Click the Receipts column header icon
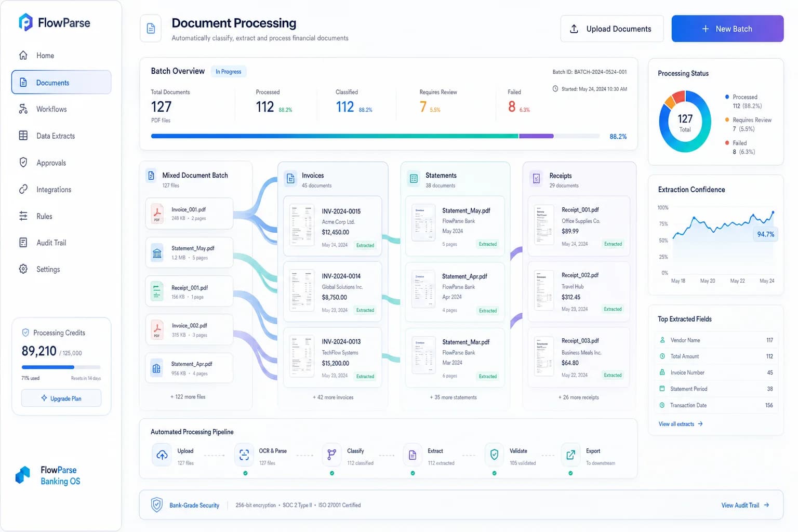Viewport: 798px width, 532px height. (x=537, y=179)
